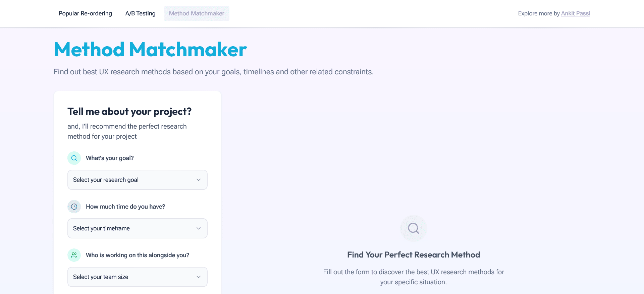Screen dimensions: 644x294
Task: Click the Select your research goal field
Action: tap(106, 180)
